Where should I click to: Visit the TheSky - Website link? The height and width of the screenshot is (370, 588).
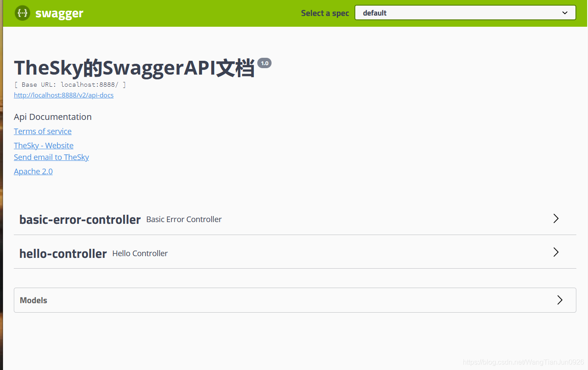(x=44, y=146)
